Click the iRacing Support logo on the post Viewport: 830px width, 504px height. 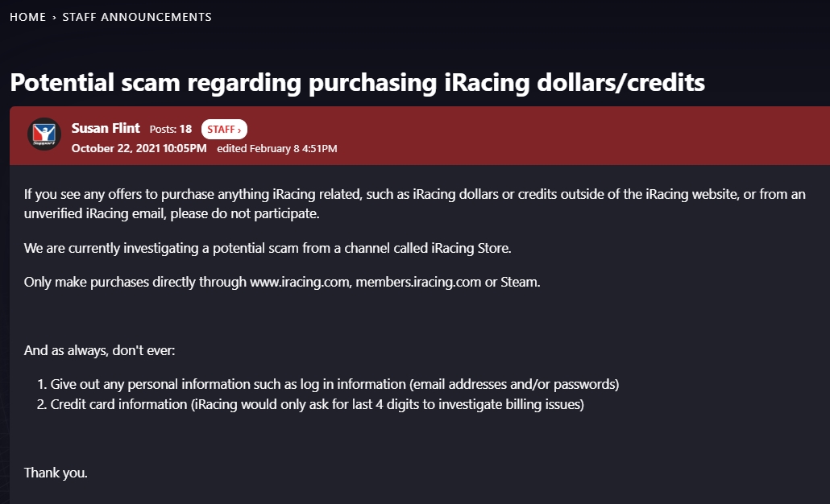pyautogui.click(x=44, y=134)
